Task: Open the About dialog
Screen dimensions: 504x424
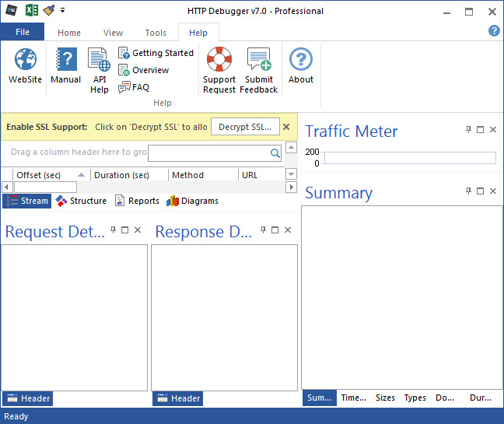Action: tap(301, 65)
